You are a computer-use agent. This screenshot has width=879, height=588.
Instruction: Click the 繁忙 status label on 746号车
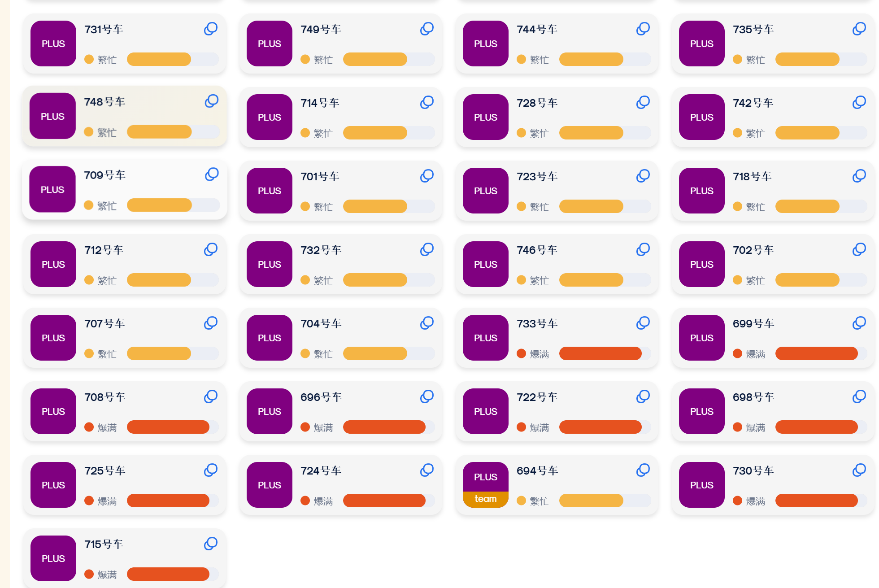pos(539,280)
